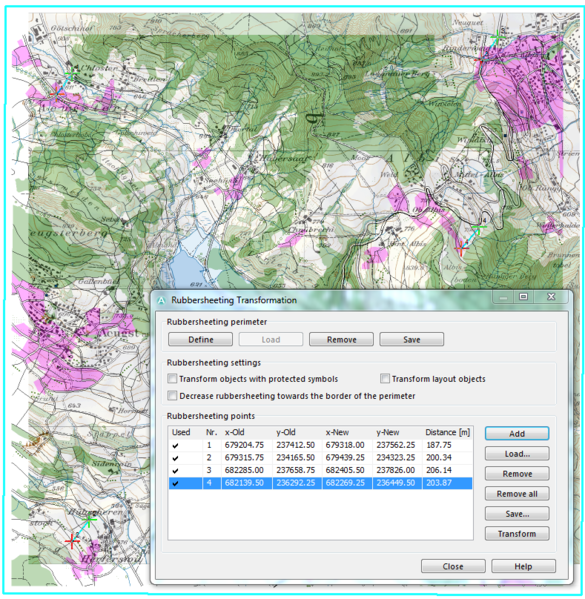This screenshot has height=599, width=585.
Task: Click the green cross marker below Mittel-Albis
Action: [x=479, y=228]
